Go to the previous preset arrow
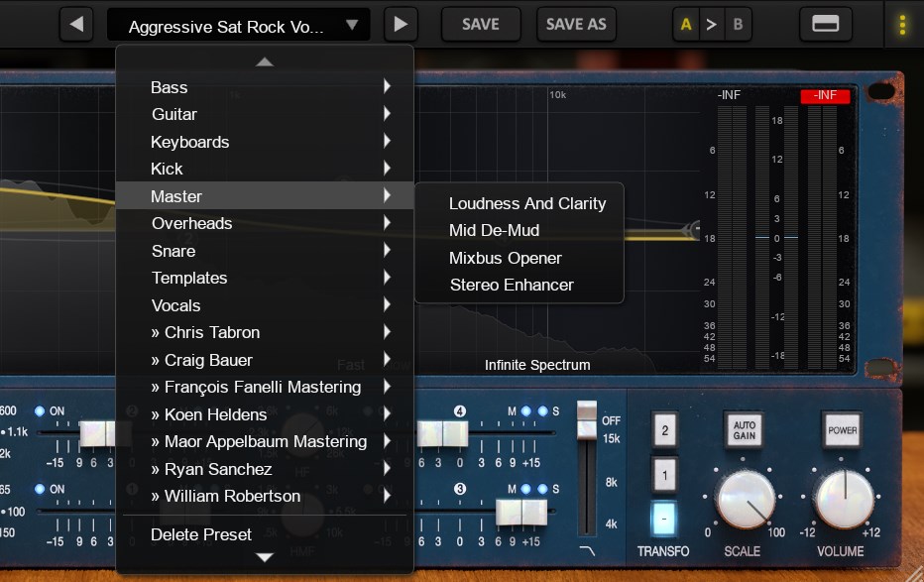The height and width of the screenshot is (582, 924). tap(76, 25)
